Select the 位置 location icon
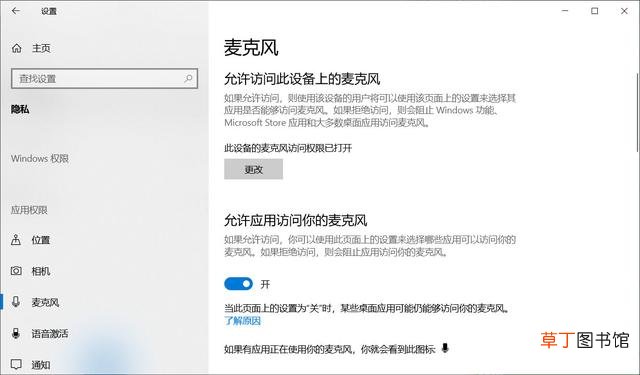The height and width of the screenshot is (375, 640). click(x=16, y=240)
